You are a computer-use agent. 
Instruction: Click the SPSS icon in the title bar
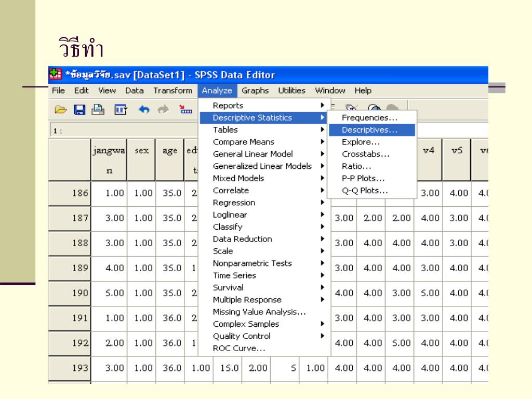coord(55,74)
